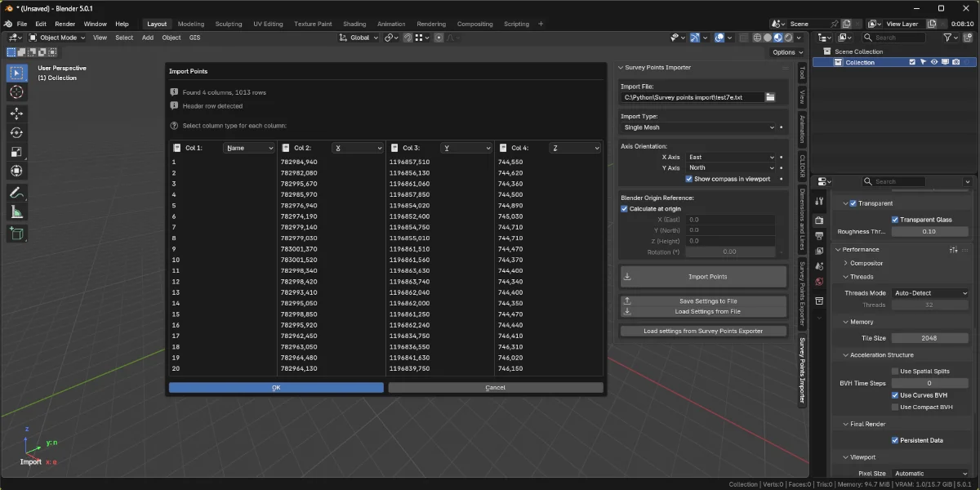Expand the Compositor performance section

(863, 262)
